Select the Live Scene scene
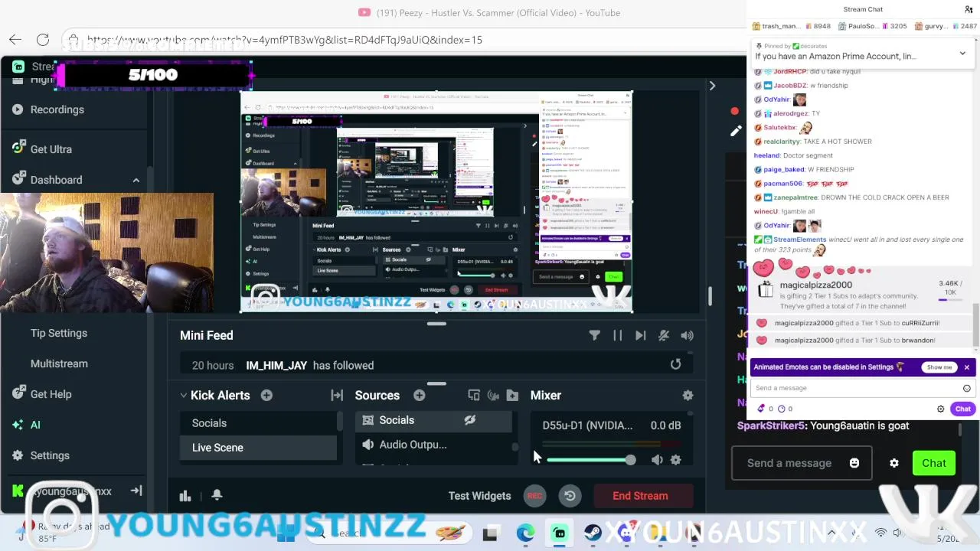This screenshot has height=551, width=980. tap(258, 448)
